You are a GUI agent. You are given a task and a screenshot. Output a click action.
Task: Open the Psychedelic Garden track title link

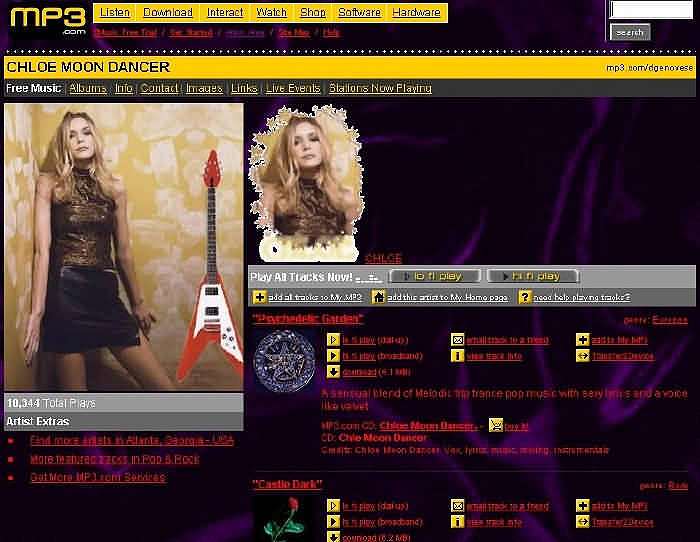[308, 318]
